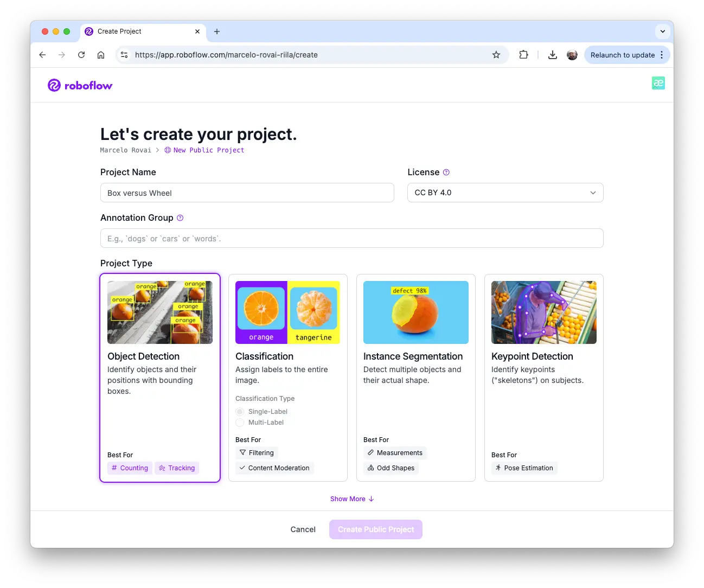Click the site information icon in address bar

click(x=124, y=55)
